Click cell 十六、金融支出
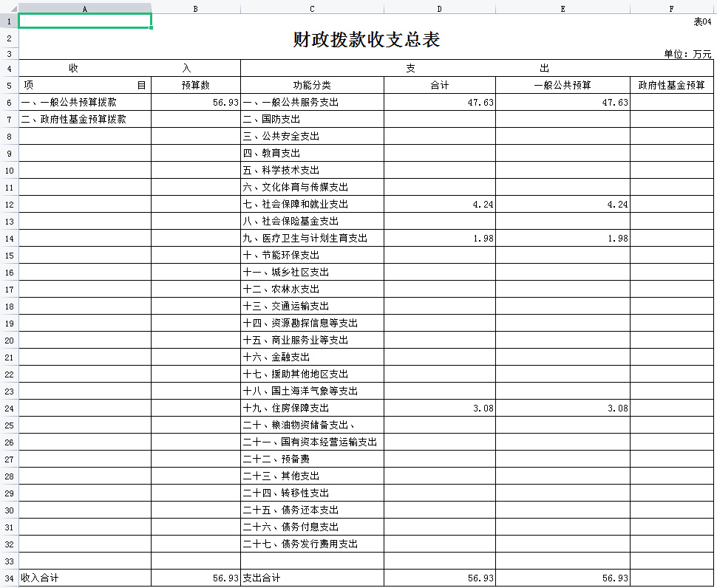 tap(313, 358)
